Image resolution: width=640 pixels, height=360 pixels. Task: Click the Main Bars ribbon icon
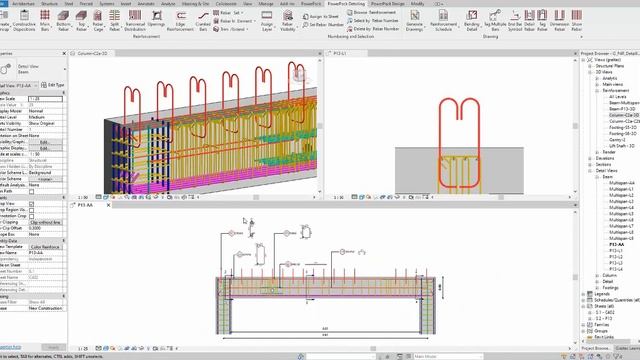pos(45,20)
